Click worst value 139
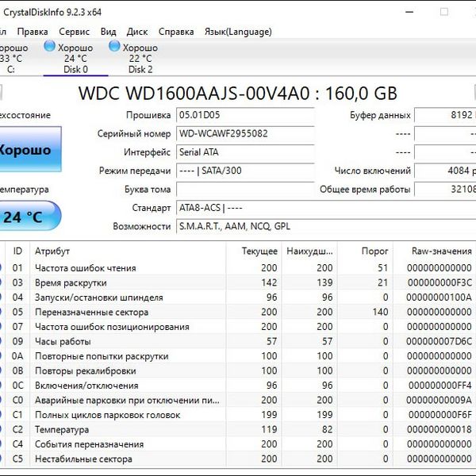 point(324,282)
